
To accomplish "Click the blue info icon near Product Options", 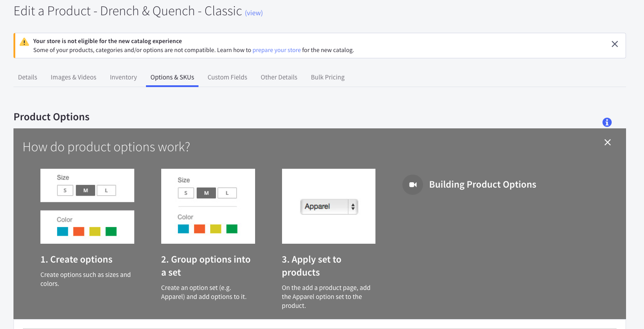I will coord(607,122).
